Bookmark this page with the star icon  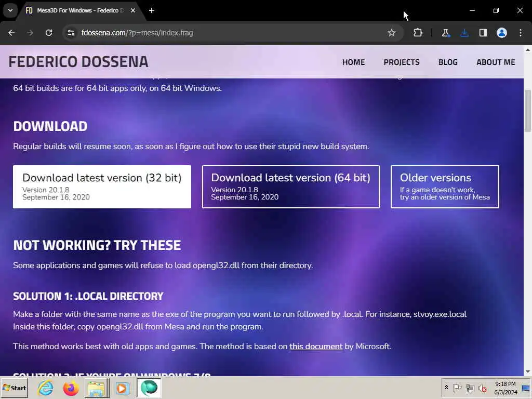point(392,33)
